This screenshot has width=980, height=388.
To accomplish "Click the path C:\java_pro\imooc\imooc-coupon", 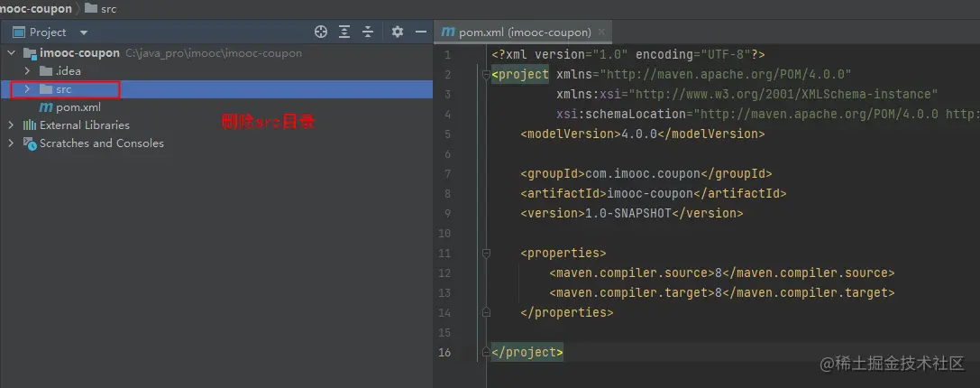I will coord(214,53).
